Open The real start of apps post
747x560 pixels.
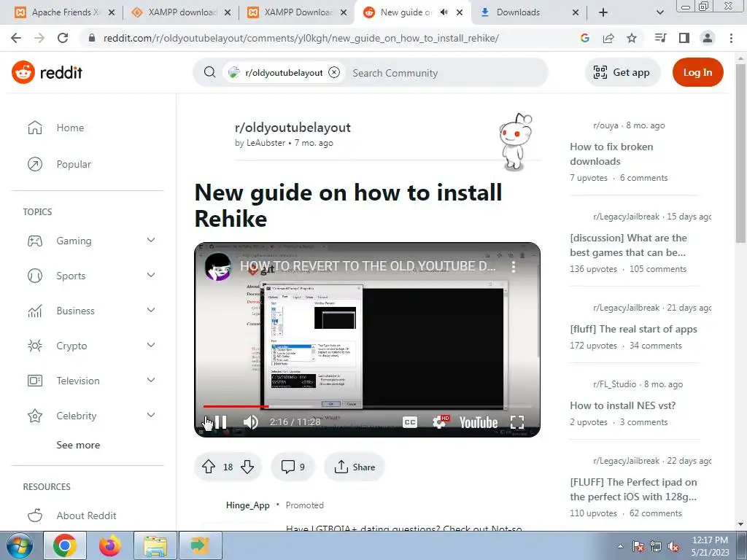(633, 329)
